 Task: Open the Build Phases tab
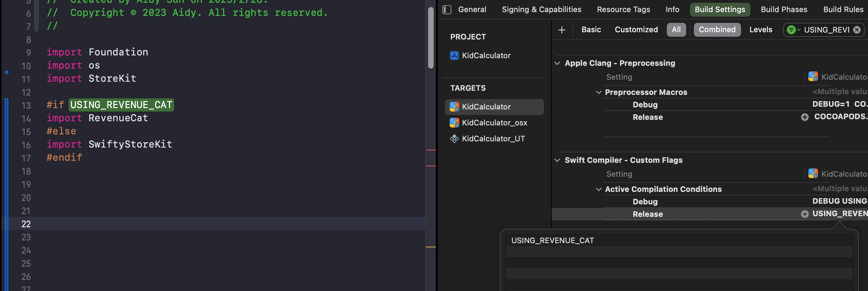point(784,10)
